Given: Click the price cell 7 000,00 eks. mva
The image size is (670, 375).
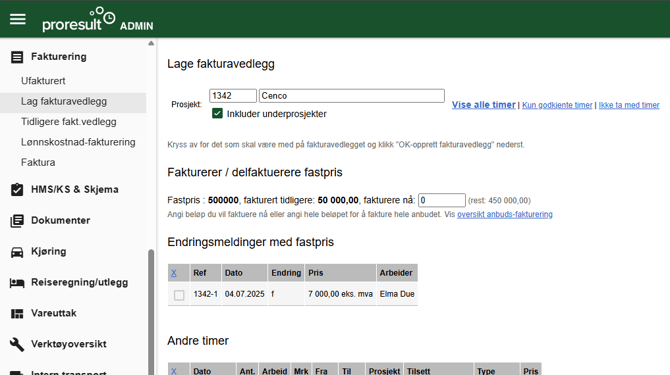Looking at the screenshot, I should point(340,294).
